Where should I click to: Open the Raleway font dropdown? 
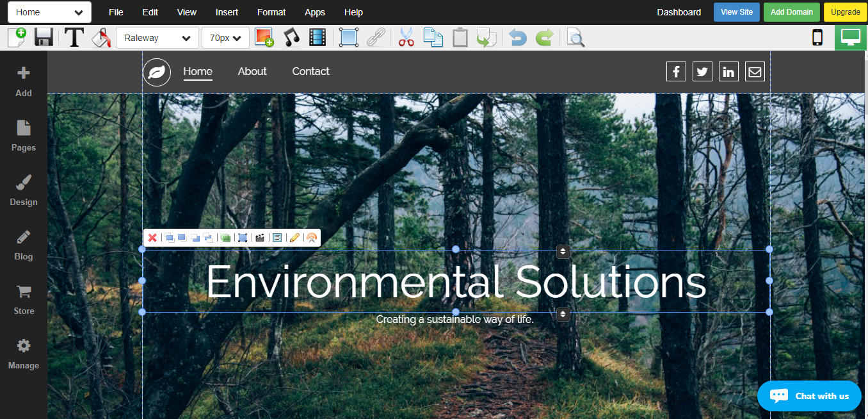coord(157,38)
